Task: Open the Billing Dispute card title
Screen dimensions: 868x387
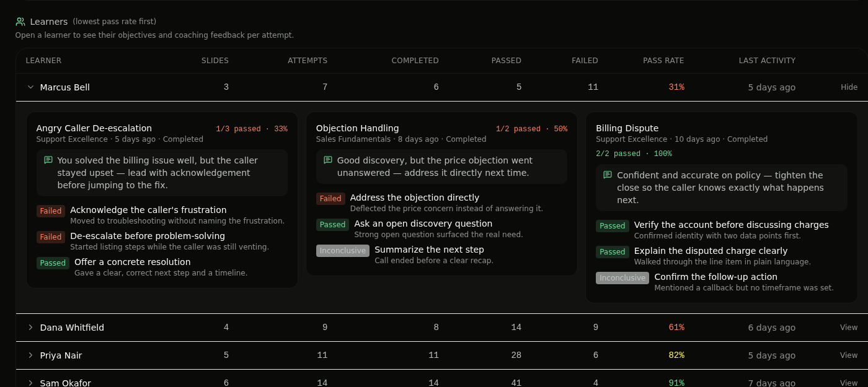Action: (x=627, y=128)
